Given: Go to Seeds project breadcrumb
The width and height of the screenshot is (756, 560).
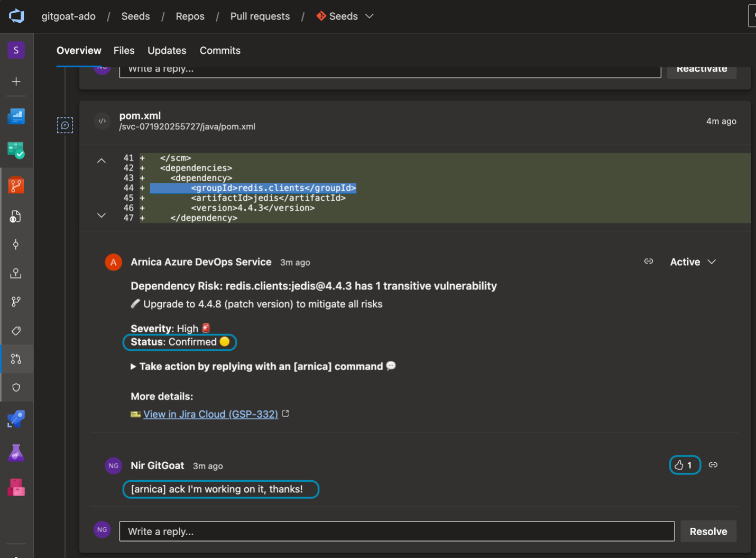Looking at the screenshot, I should click(136, 16).
